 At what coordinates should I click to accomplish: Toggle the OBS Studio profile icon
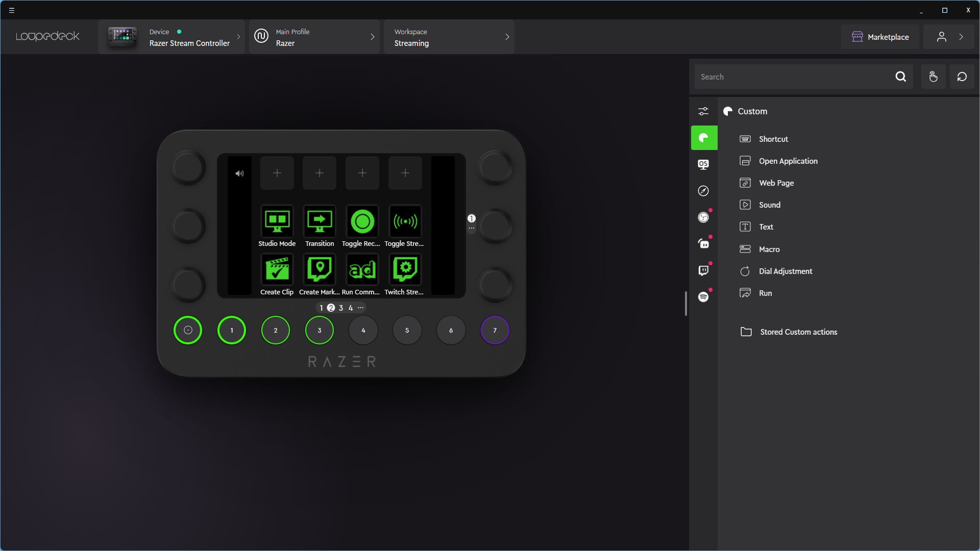click(x=704, y=217)
